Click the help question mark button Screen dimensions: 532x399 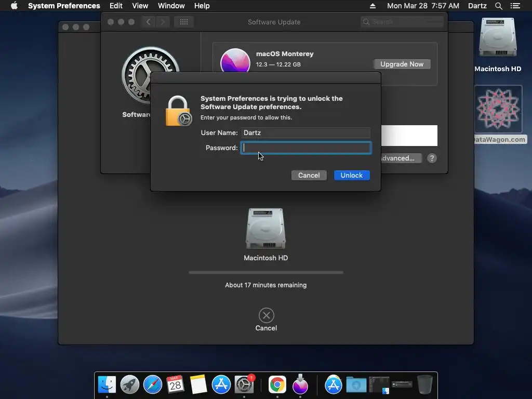tap(432, 158)
